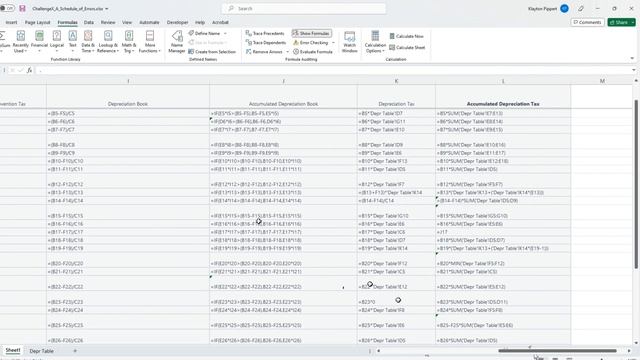Open the Math & Trig functions menu
Screen dimensions: 640x360
pos(129,42)
